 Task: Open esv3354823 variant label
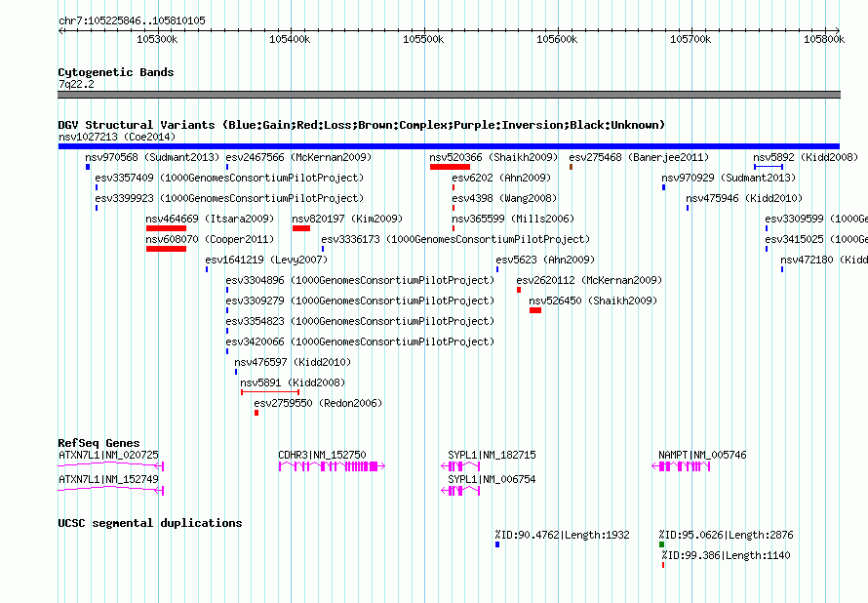pos(360,321)
